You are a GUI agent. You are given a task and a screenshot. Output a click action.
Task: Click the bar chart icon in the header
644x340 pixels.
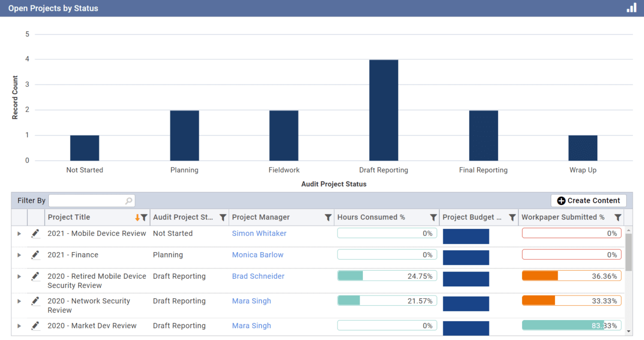(x=631, y=8)
